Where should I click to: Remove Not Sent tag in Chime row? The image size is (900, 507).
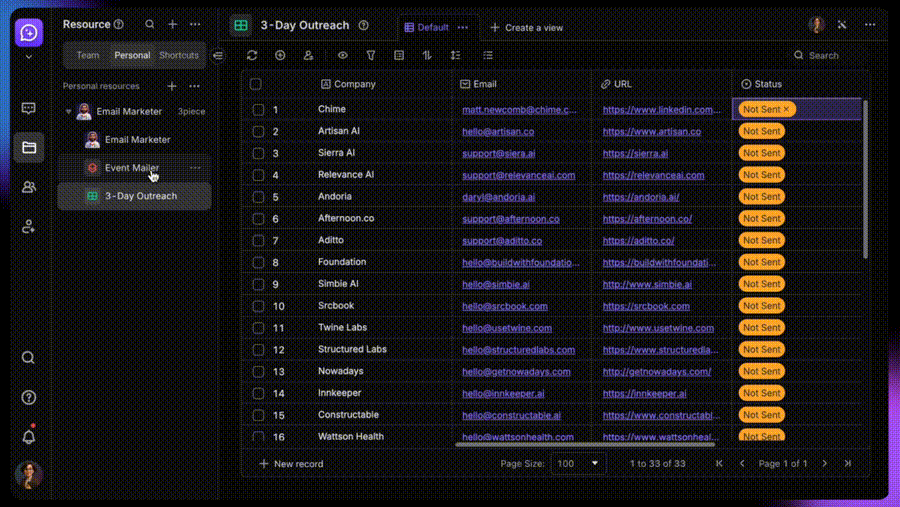click(x=786, y=109)
